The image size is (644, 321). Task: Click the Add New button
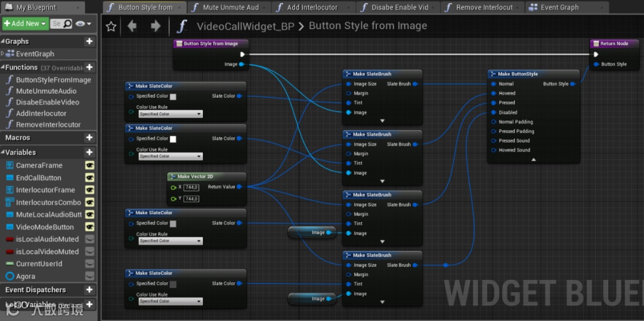[x=26, y=24]
